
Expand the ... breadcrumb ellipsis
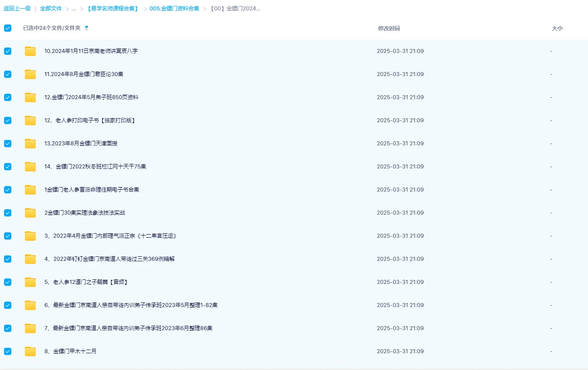click(73, 9)
